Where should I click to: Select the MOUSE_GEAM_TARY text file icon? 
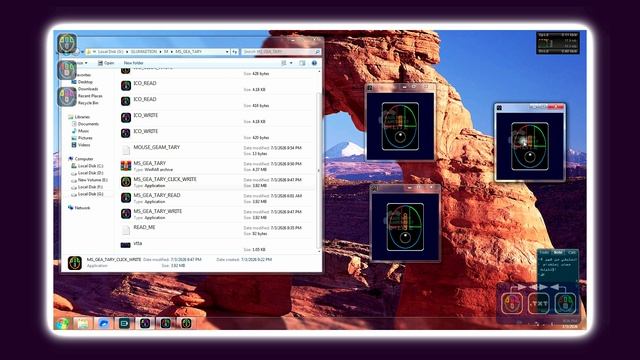point(126,150)
